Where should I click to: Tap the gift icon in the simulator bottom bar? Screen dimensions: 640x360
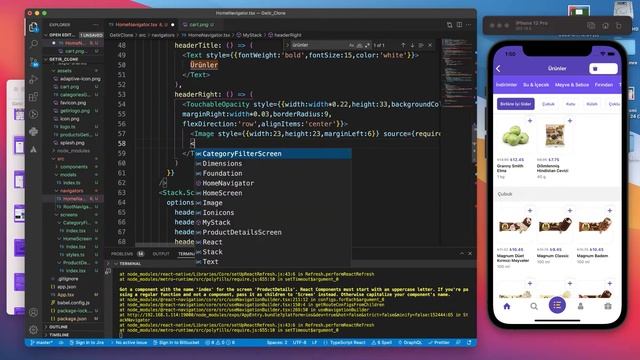[608, 306]
